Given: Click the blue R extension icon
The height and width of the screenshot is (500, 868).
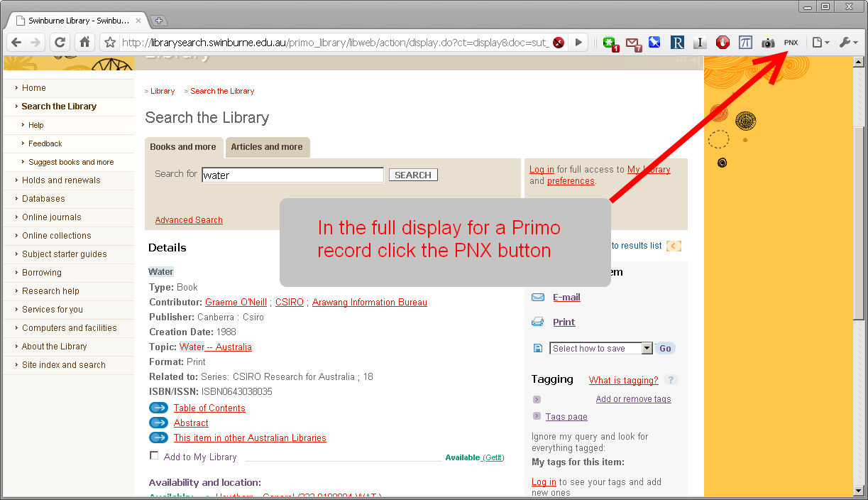Looking at the screenshot, I should [x=677, y=43].
